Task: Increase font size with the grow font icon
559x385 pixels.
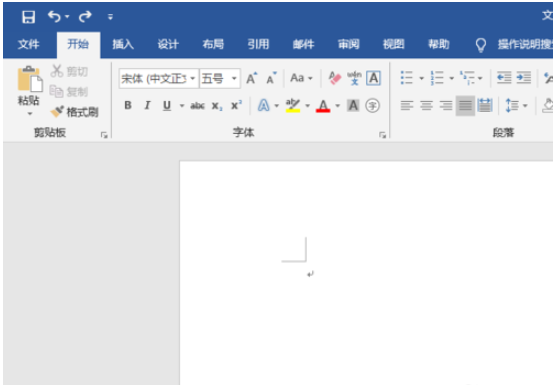Action: [252, 78]
